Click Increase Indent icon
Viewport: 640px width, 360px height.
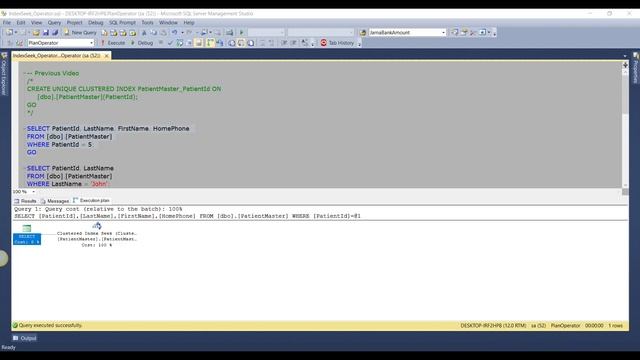tap(293, 43)
